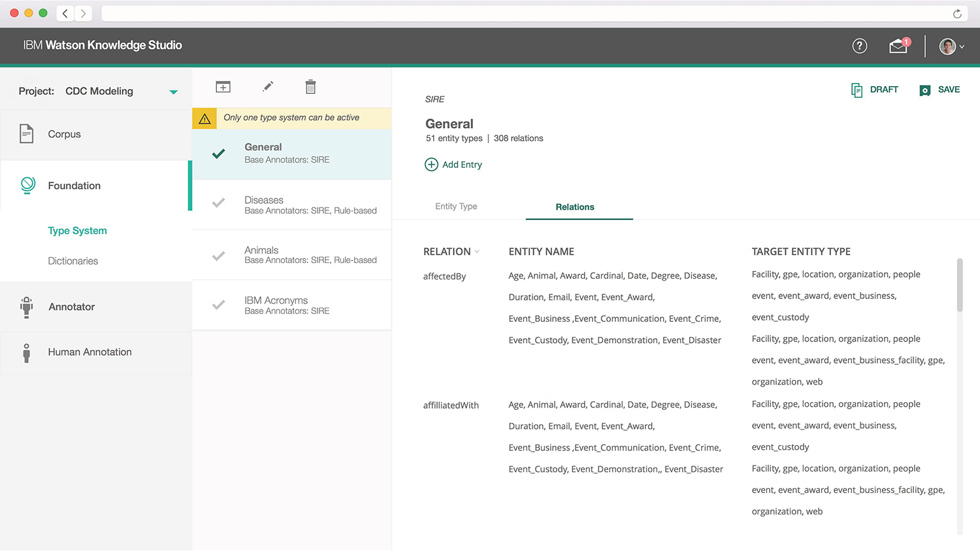Click the trash delete icon
980x551 pixels.
(x=311, y=87)
